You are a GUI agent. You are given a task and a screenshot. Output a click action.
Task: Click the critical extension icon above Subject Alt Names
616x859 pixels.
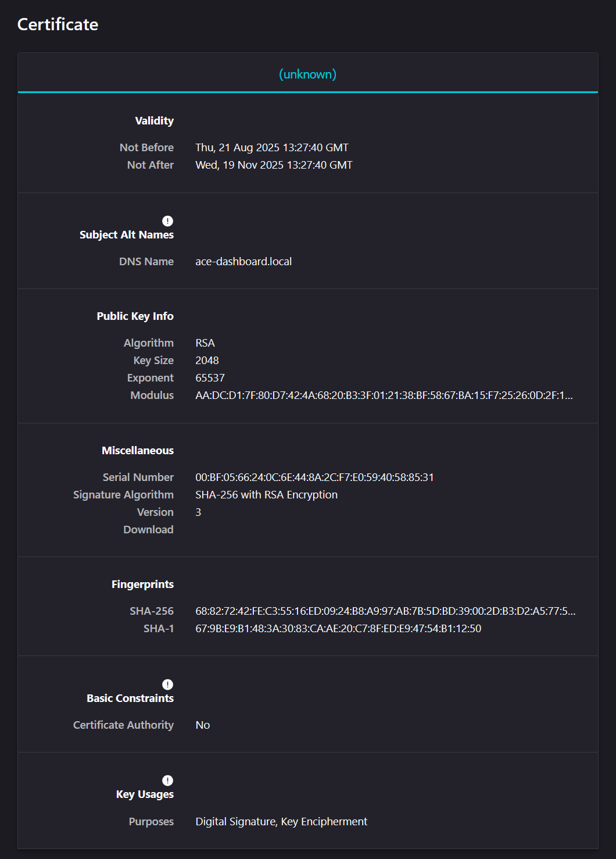pos(167,221)
